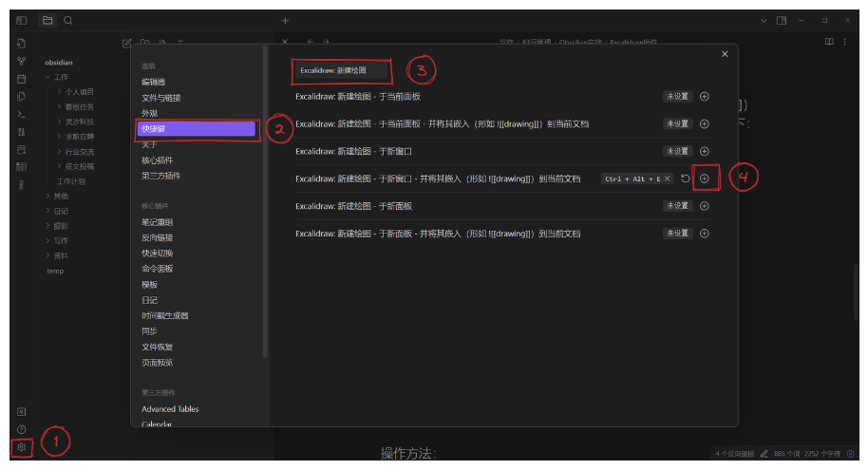Screen dimensions: 868x470
Task: Expand the 看板任务 folder
Action: click(x=59, y=107)
